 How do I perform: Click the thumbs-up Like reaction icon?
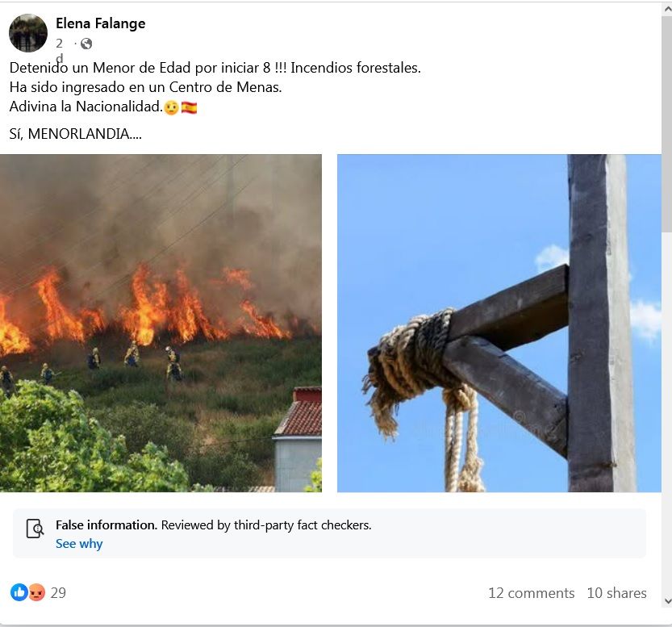(x=19, y=592)
